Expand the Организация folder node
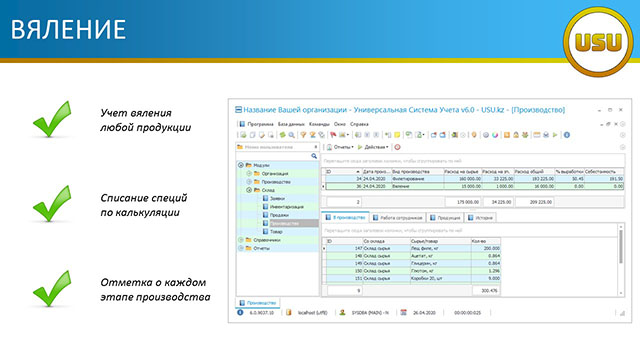Viewport: 640px width, 360px height. [x=249, y=173]
